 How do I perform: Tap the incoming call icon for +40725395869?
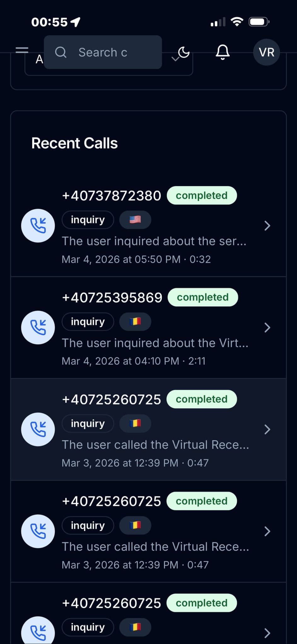point(38,327)
